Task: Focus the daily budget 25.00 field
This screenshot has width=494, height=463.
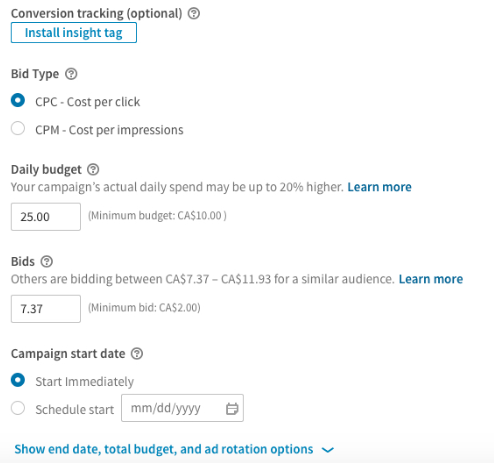Action: [46, 217]
